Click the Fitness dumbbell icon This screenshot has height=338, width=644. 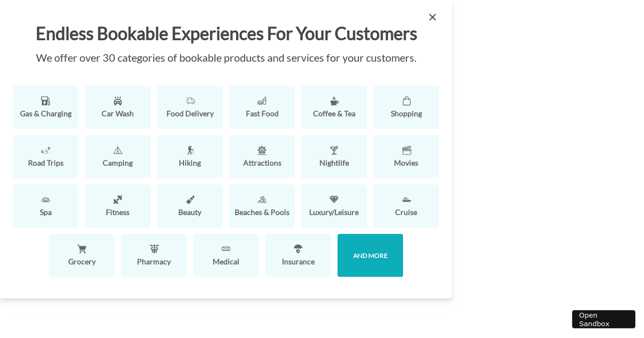[x=118, y=200]
